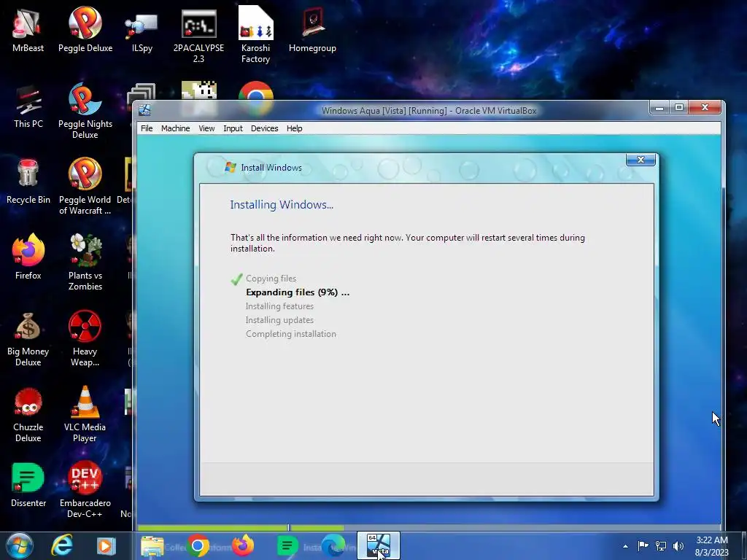Select the VLC Media Player icon
Image resolution: width=747 pixels, height=560 pixels.
pyautogui.click(x=85, y=415)
